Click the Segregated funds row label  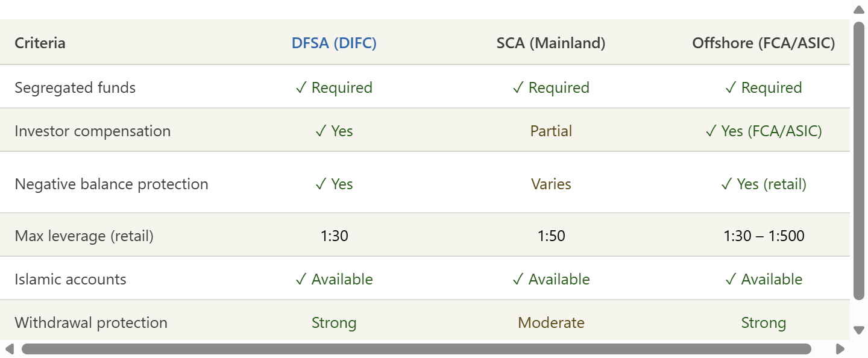[75, 87]
